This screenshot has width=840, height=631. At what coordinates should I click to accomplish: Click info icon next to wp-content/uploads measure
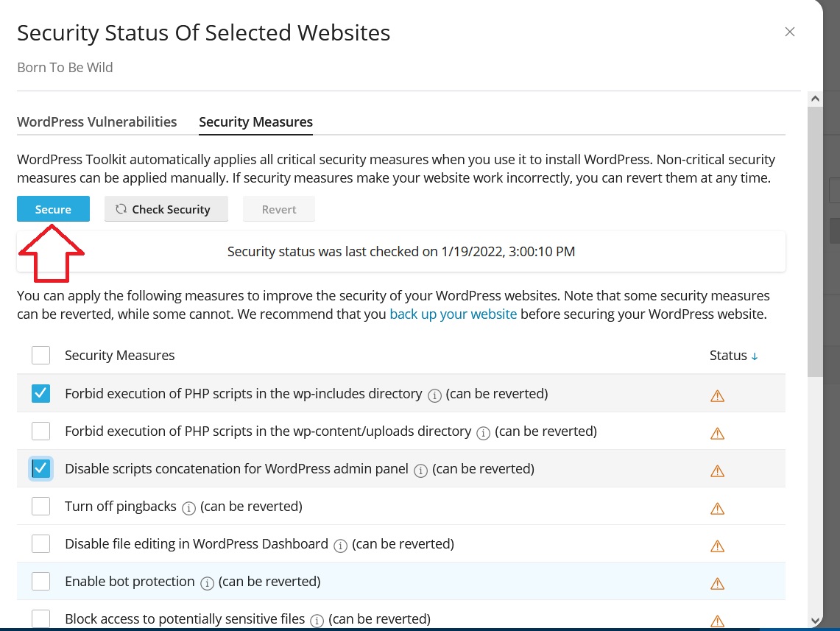tap(484, 433)
